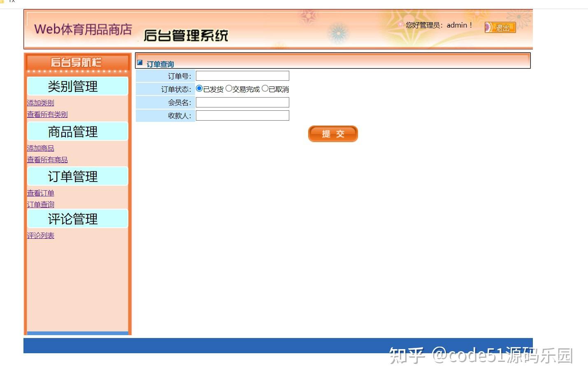Select the 已取消 order status
Screen dimensions: 588x380
click(265, 88)
